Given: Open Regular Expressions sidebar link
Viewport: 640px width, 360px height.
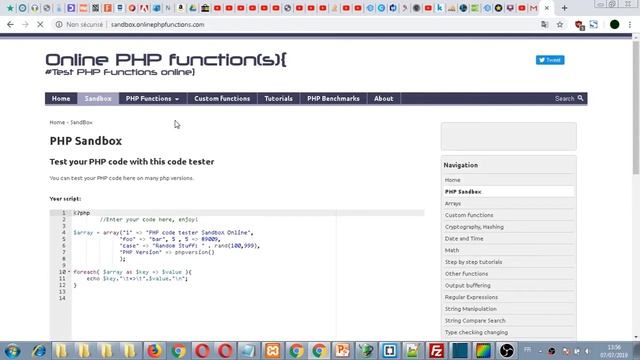Looking at the screenshot, I should click(x=471, y=297).
